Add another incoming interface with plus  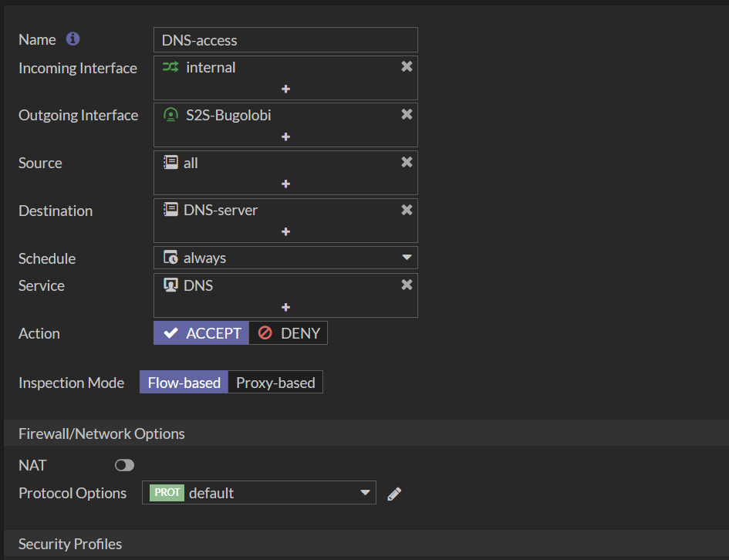285,89
